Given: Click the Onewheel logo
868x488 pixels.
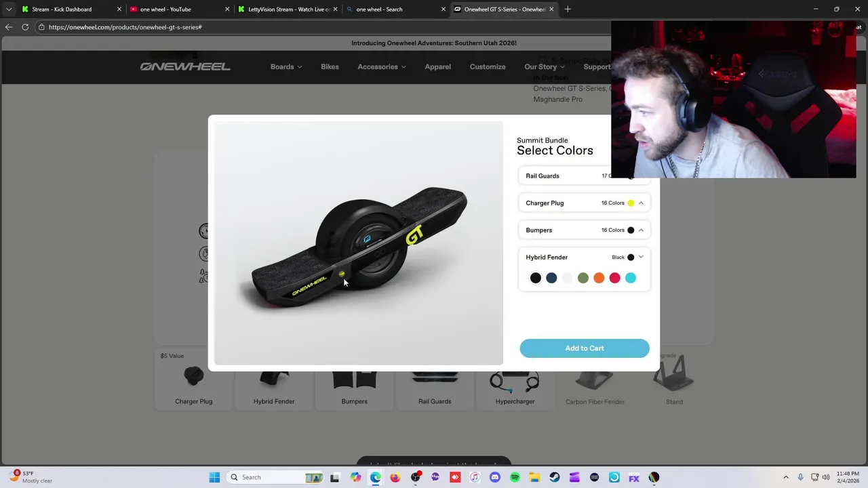Looking at the screenshot, I should point(185,66).
